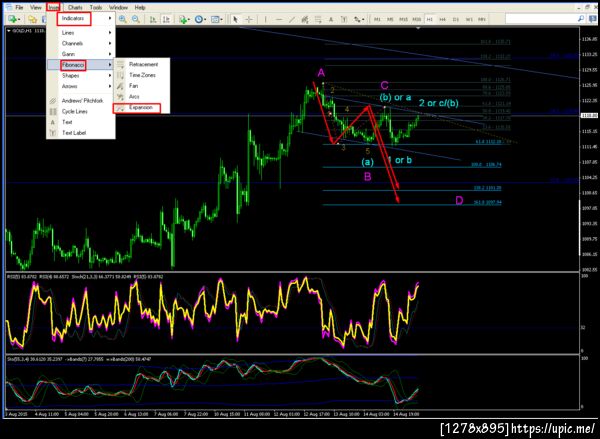Select the Text Label toolbar icon
The height and width of the screenshot is (439, 600).
[343, 19]
